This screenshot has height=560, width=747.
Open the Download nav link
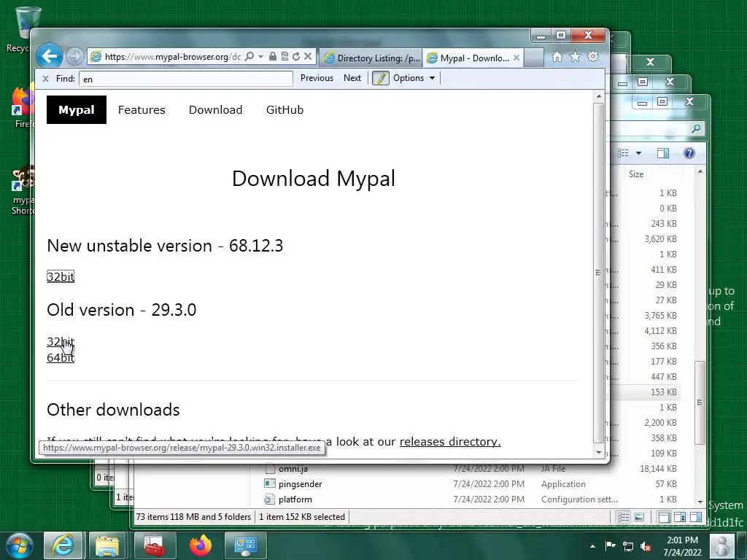click(215, 110)
